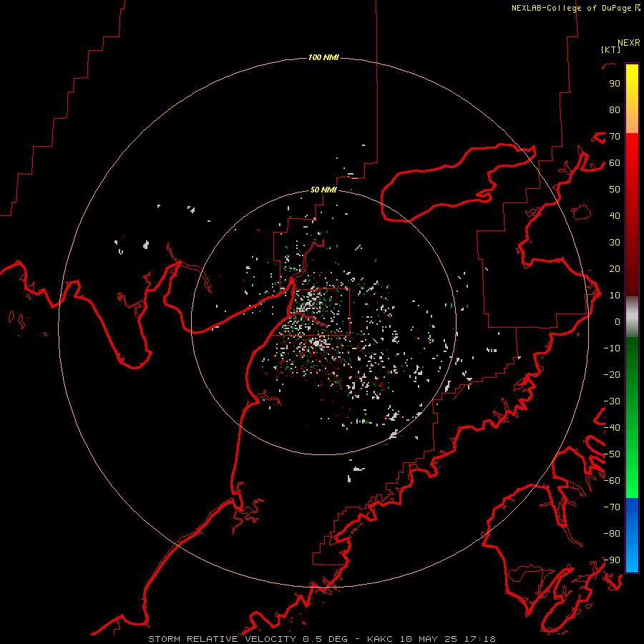This screenshot has width=644, height=644.
Task: Click the -40 value on the velocity scale
Action: point(612,428)
